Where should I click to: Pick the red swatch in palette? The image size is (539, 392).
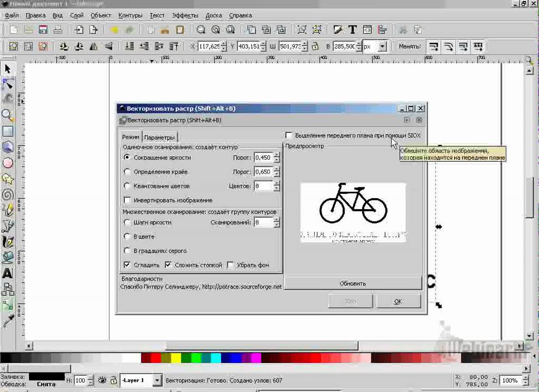(x=156, y=358)
